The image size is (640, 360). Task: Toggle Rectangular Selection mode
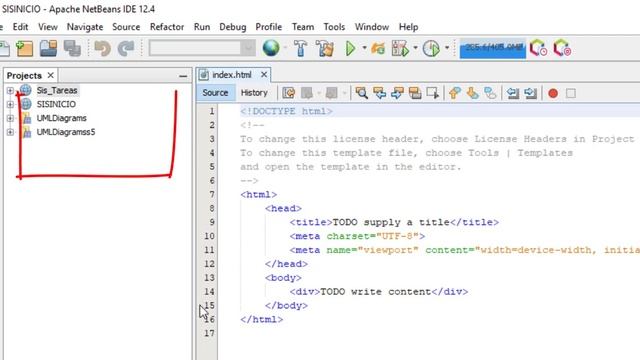(433, 93)
